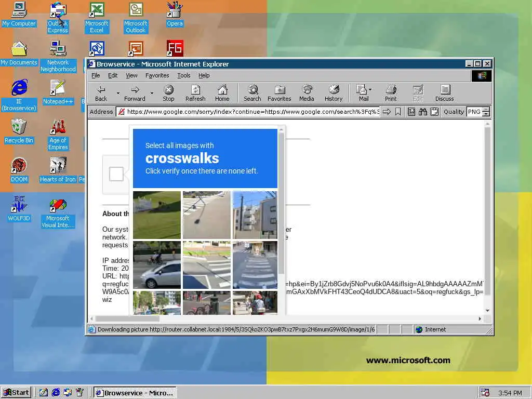Click the Start button
Viewport: 532px width, 399px height.
click(16, 393)
